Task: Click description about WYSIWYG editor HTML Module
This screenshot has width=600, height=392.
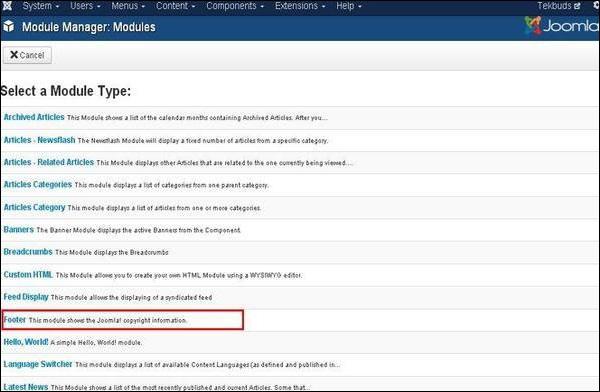Action: (x=179, y=275)
